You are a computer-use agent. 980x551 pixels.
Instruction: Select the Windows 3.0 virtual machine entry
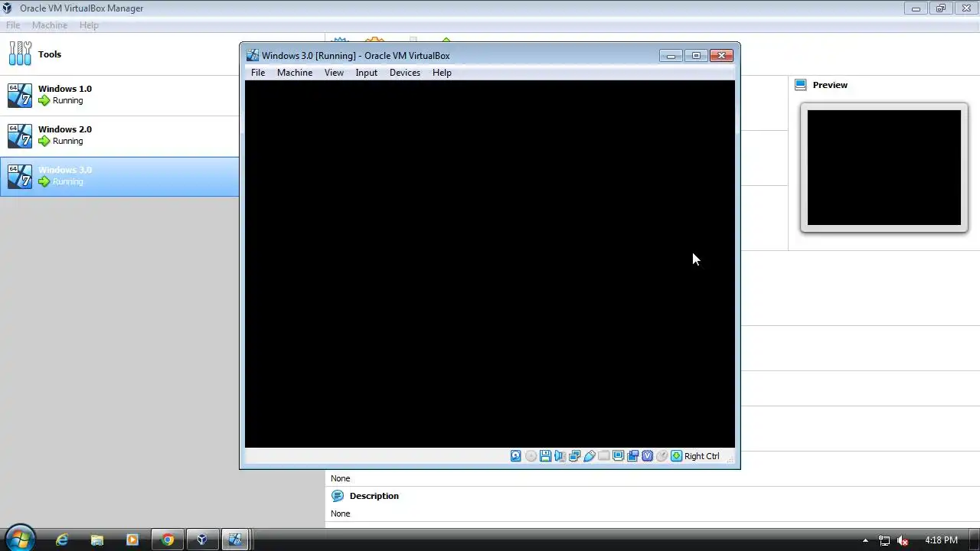coord(119,176)
